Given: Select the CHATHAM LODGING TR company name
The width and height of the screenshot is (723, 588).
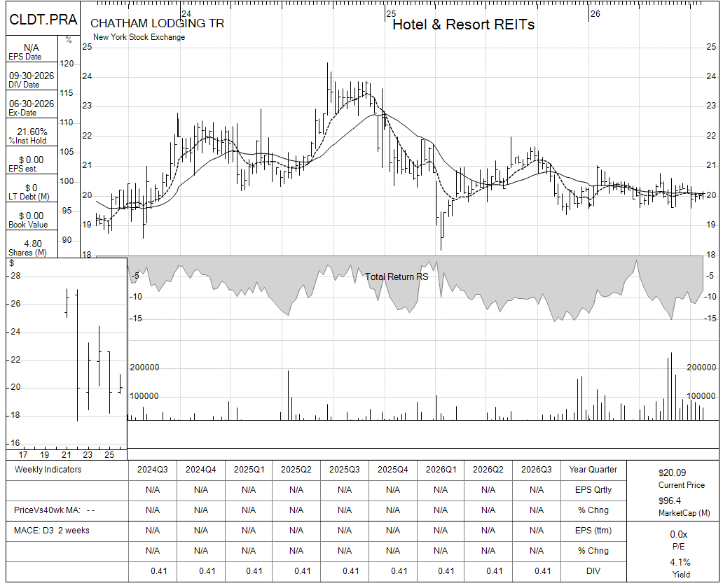Looking at the screenshot, I should click(157, 24).
